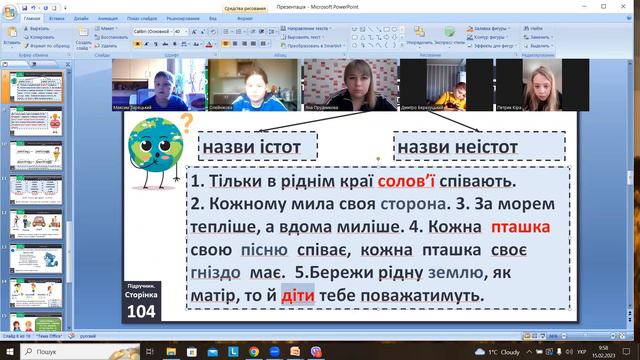Activate Формат по образцу painter
Screen dimensions: 640x360
point(46,46)
